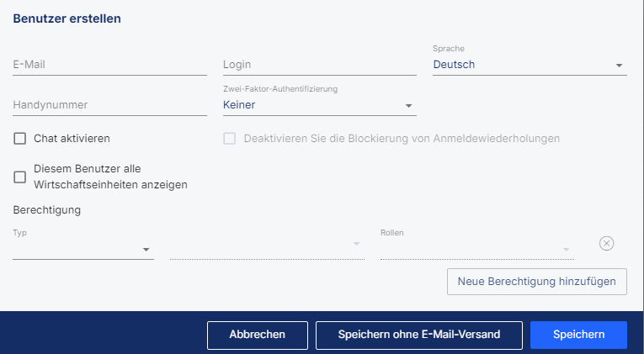
Task: Click the arrow of the unlabeled middle permission dropdown
Action: click(x=356, y=244)
